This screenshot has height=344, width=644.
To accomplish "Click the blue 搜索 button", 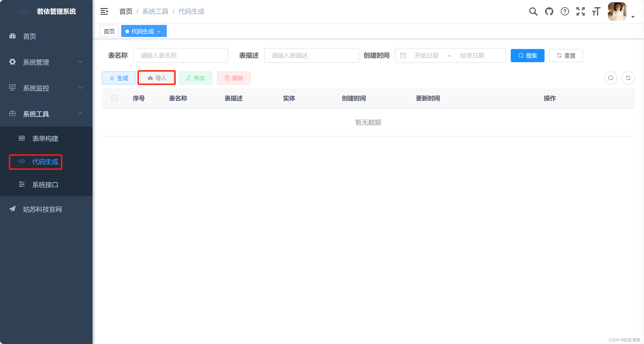I will (x=527, y=55).
